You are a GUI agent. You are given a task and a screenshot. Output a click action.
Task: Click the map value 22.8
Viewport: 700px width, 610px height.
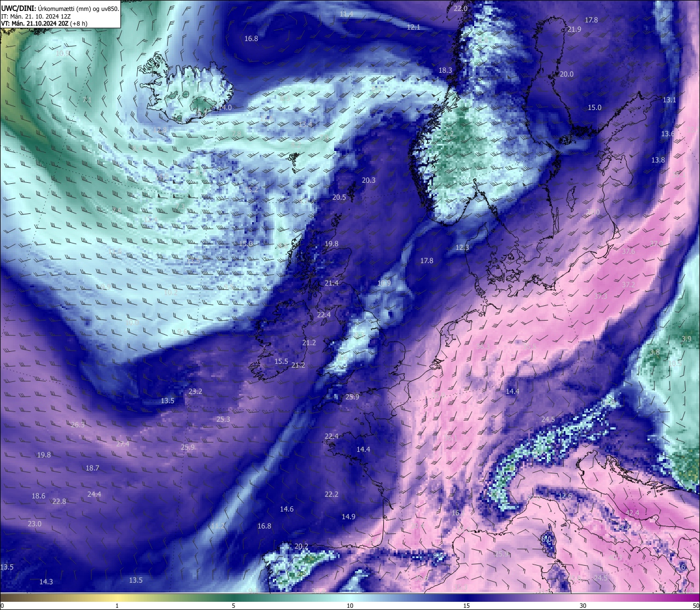(x=59, y=502)
